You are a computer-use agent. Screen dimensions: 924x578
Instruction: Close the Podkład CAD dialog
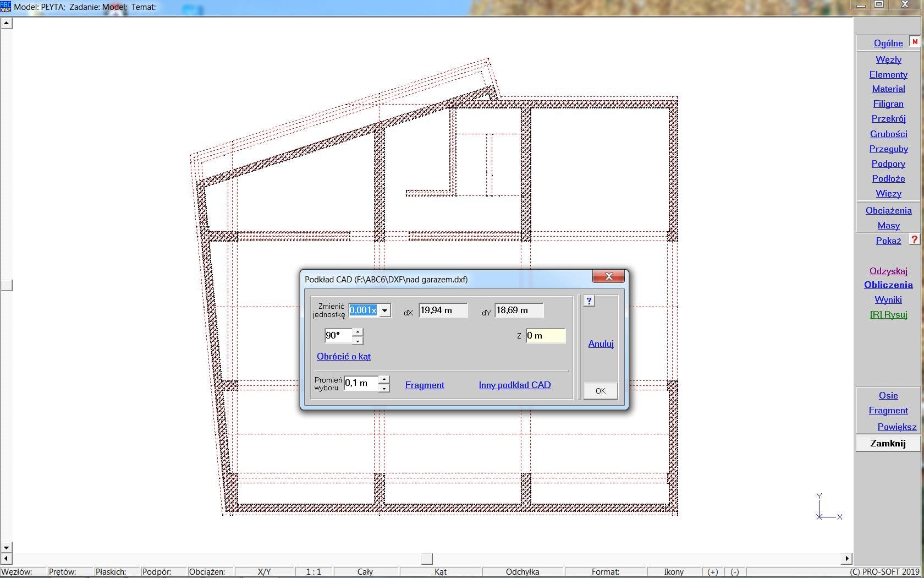tap(608, 276)
